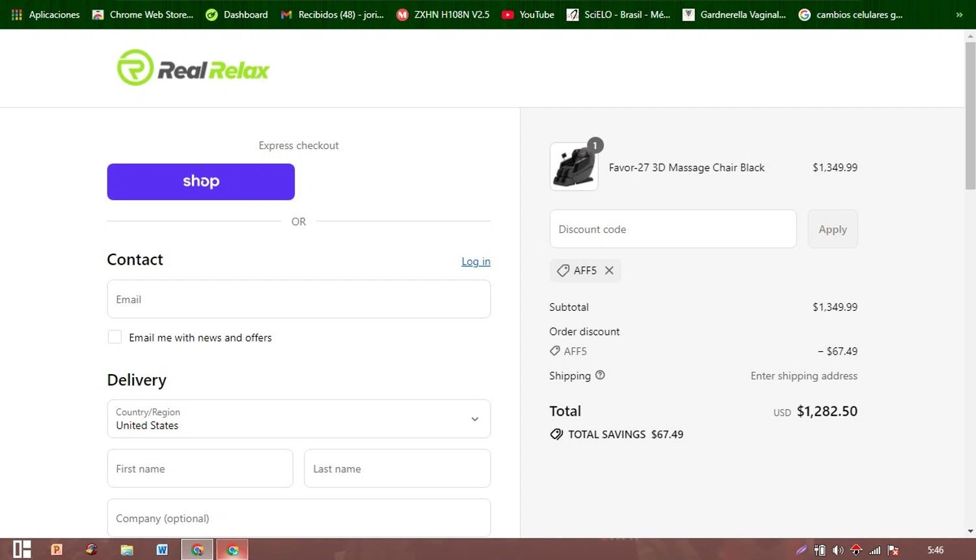976x560 pixels.
Task: Click the scrollbar up arrow
Action: (970, 36)
